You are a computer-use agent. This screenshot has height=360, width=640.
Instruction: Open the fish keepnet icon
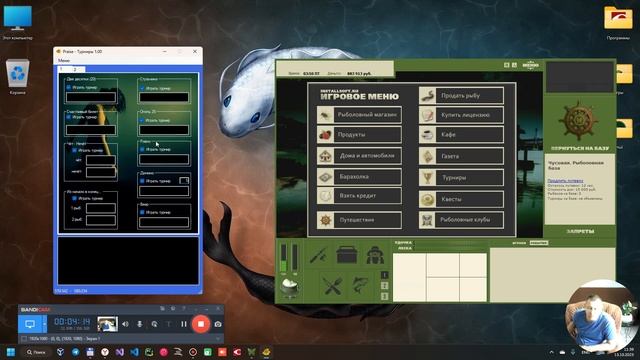[360, 284]
